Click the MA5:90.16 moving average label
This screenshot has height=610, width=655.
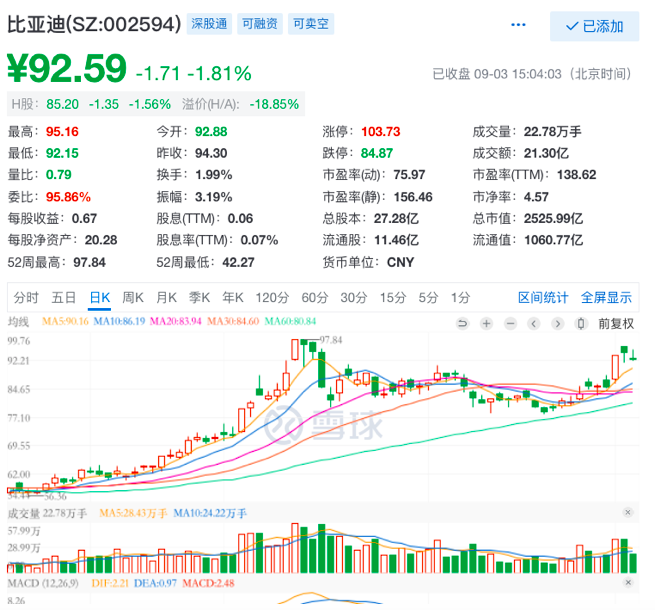65,321
